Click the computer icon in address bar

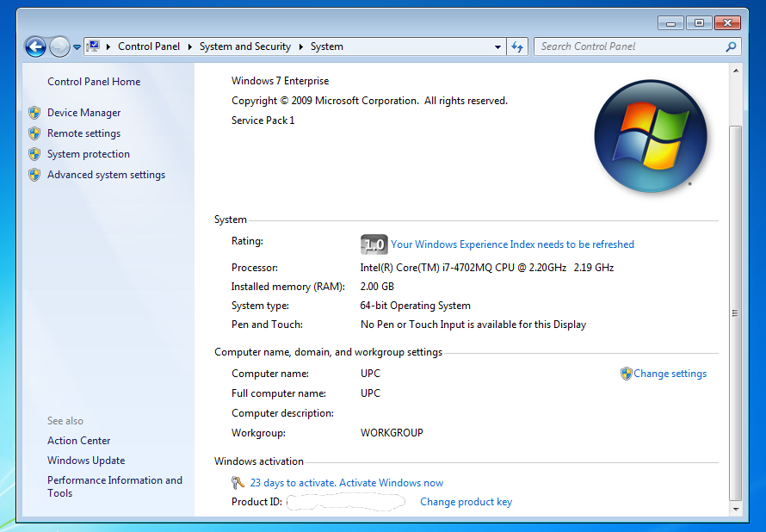(x=93, y=46)
